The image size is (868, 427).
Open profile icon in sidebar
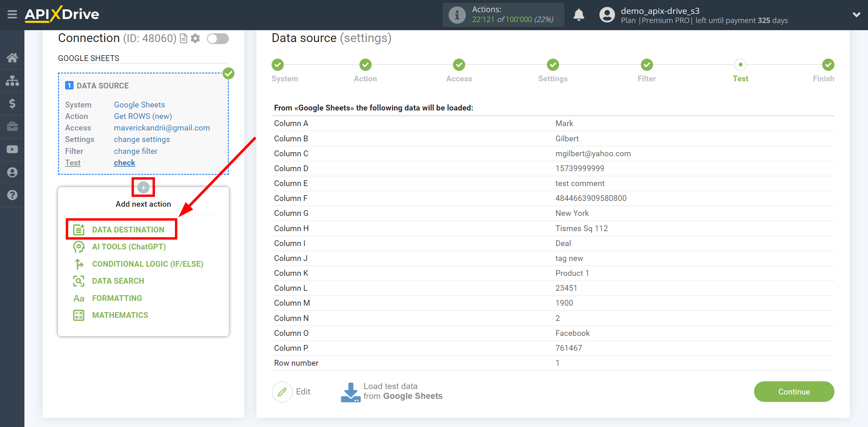[12, 172]
